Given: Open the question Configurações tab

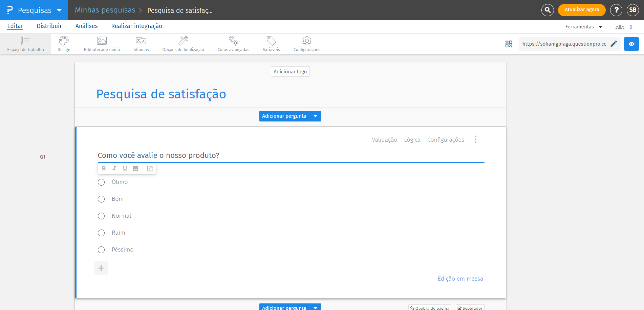Looking at the screenshot, I should [x=446, y=140].
